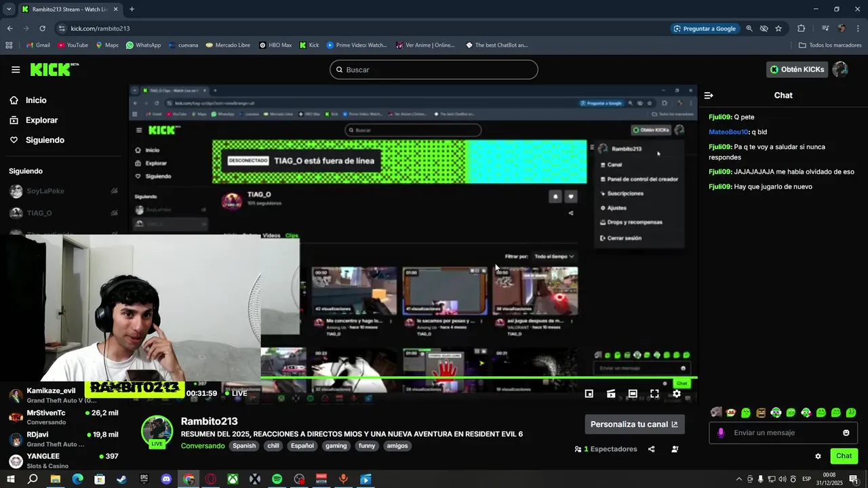This screenshot has width=868, height=488.
Task: Open the WhatsApp bookmark
Action: click(143, 45)
